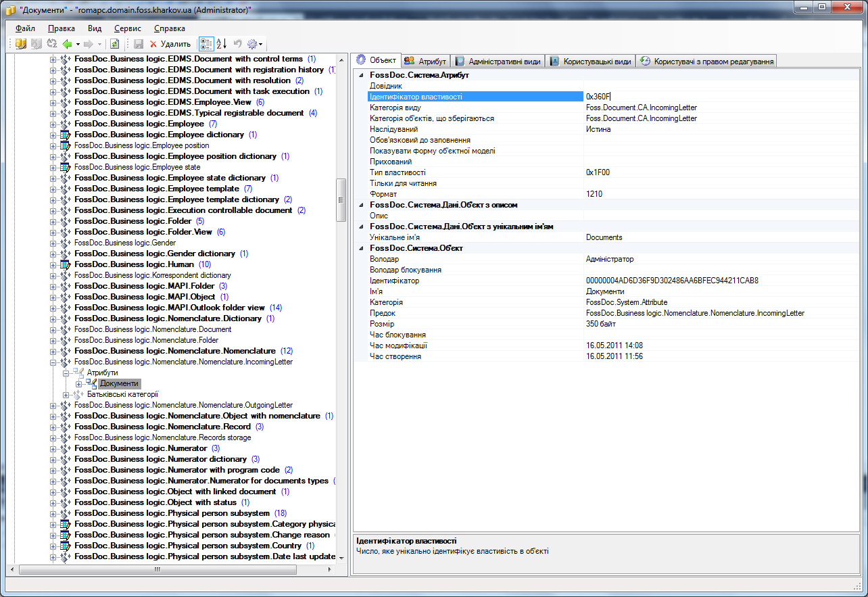The image size is (868, 597).
Task: Open the back arrow history dropdown
Action: (x=78, y=44)
